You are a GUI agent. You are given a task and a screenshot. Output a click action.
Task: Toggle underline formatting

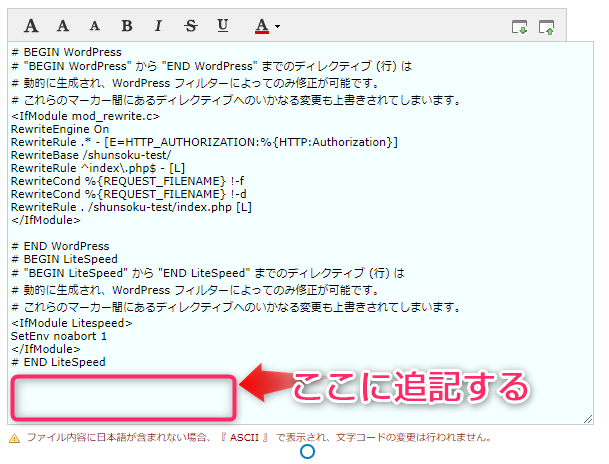point(222,25)
